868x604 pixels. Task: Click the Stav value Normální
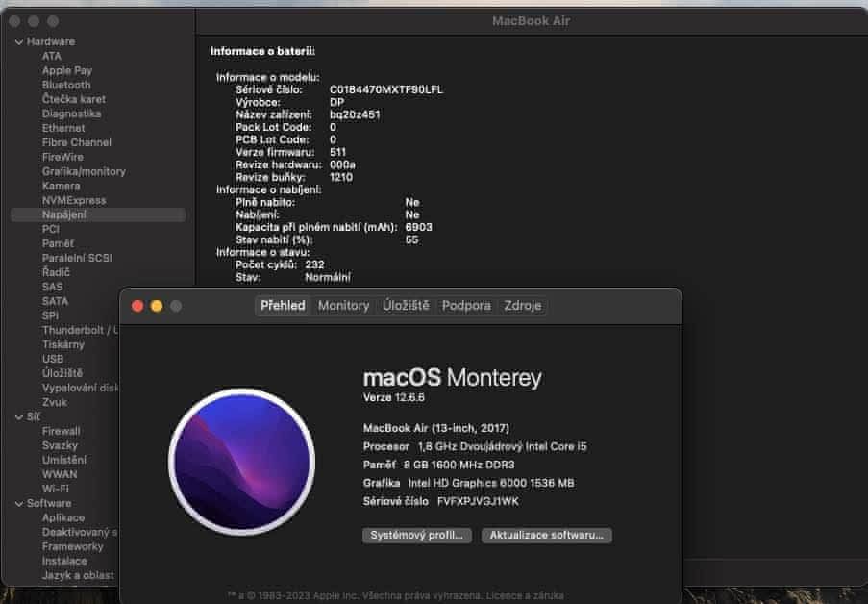(328, 277)
